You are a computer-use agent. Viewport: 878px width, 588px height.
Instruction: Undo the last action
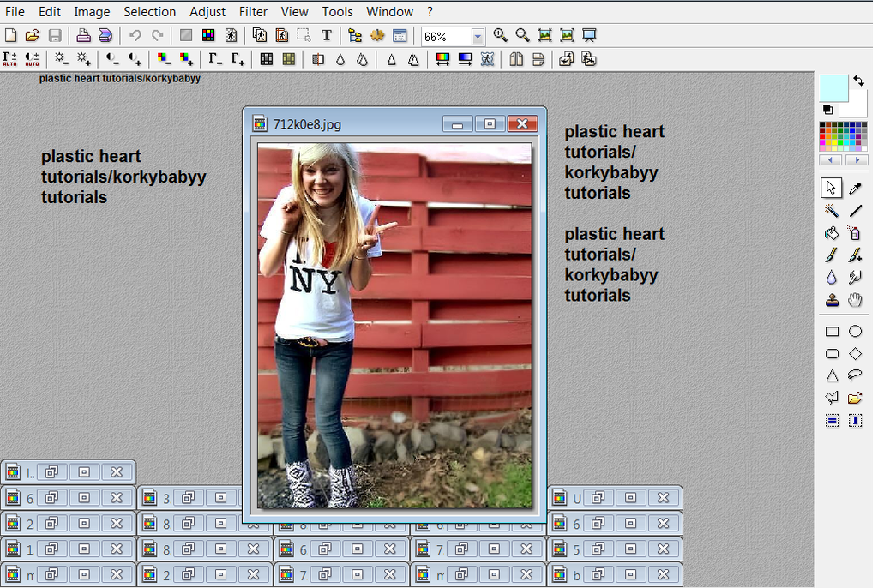tap(135, 35)
